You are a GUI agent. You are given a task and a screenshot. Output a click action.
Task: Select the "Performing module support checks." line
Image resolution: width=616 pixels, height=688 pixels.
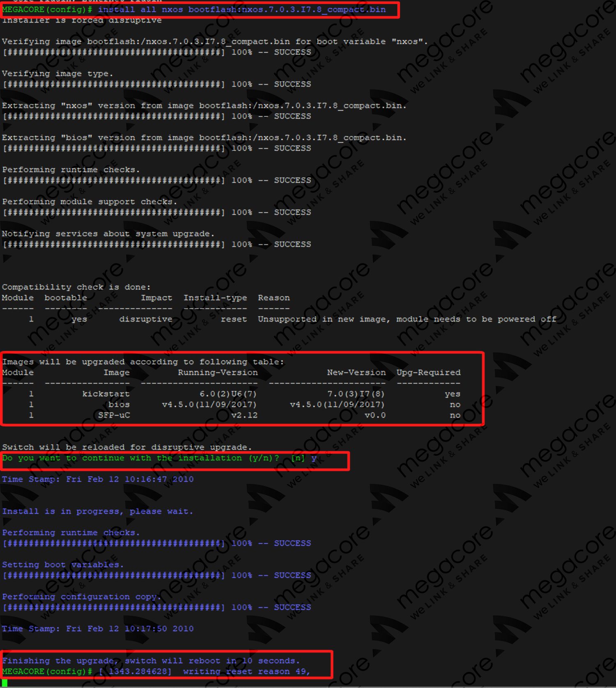[90, 202]
